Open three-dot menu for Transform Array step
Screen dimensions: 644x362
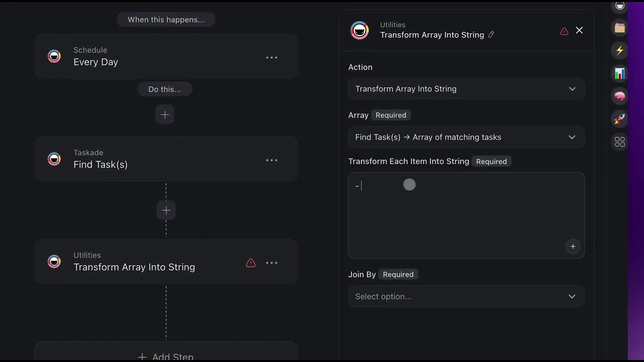coord(272,263)
